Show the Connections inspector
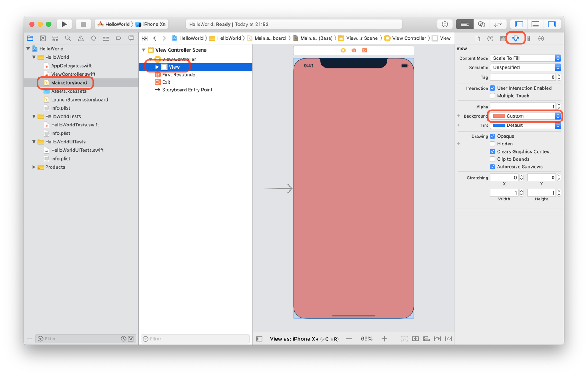 541,38
